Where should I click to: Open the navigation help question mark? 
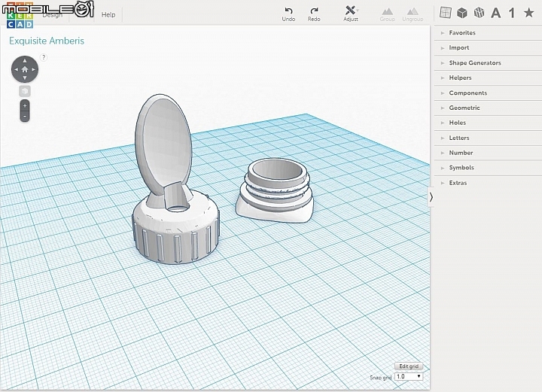44,57
